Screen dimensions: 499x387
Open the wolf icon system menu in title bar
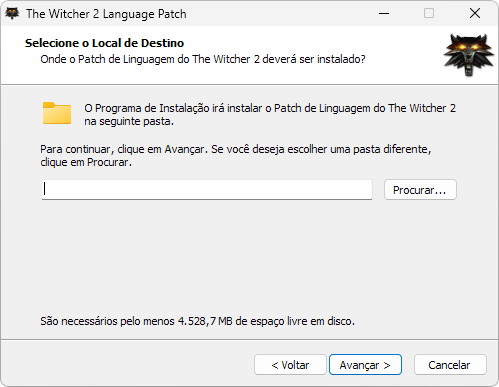[12, 14]
